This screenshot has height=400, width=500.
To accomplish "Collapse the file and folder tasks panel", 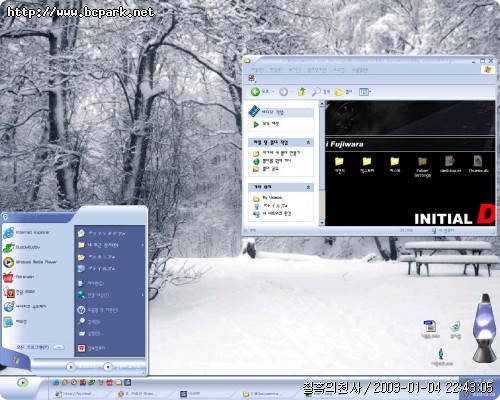I will tap(308, 142).
